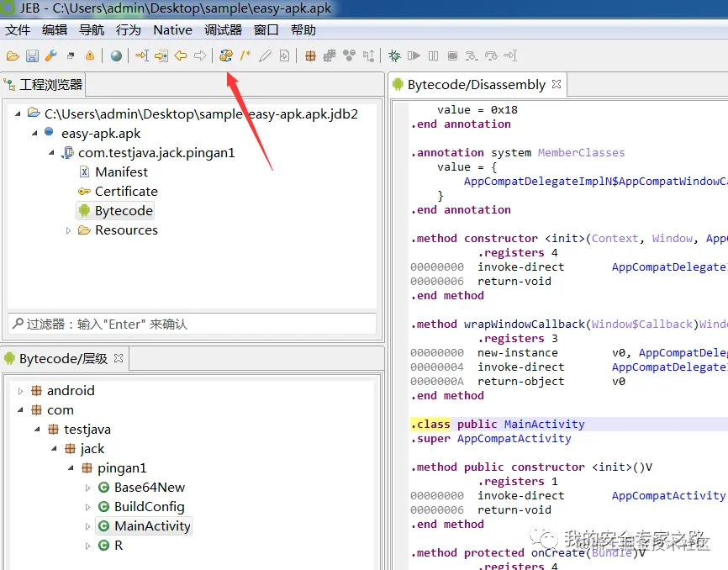Select the Bytecode/Disassembly tab

pyautogui.click(x=477, y=84)
